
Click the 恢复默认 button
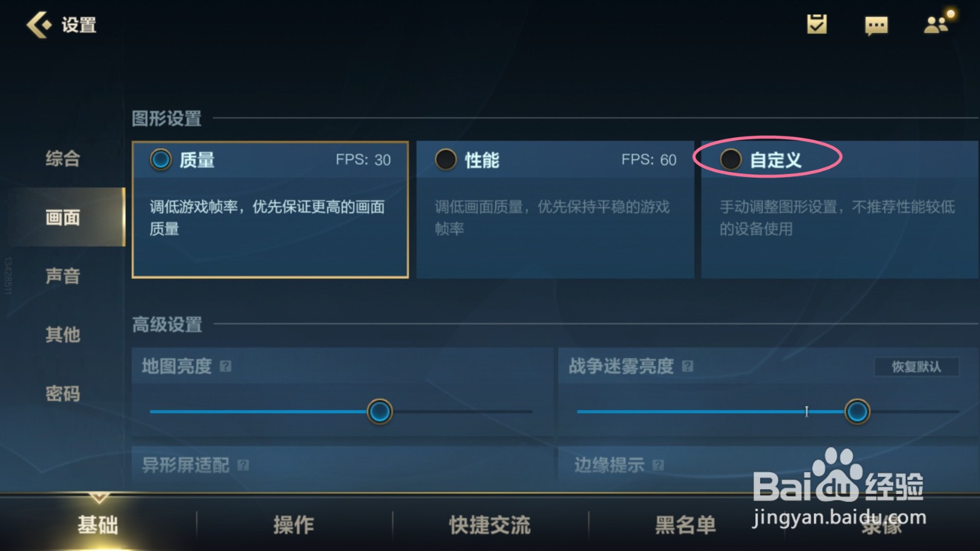click(x=916, y=367)
